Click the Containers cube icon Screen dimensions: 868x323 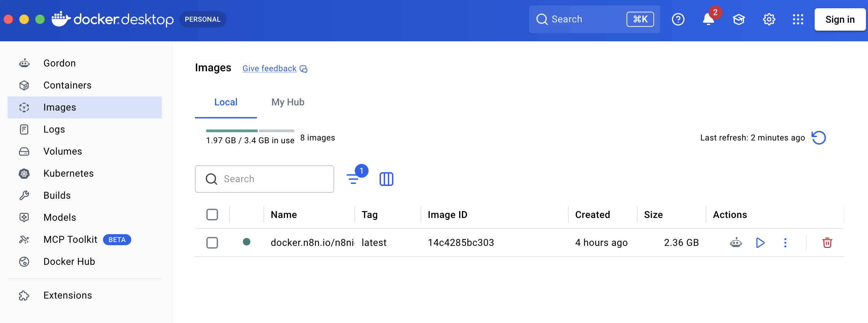coord(24,85)
